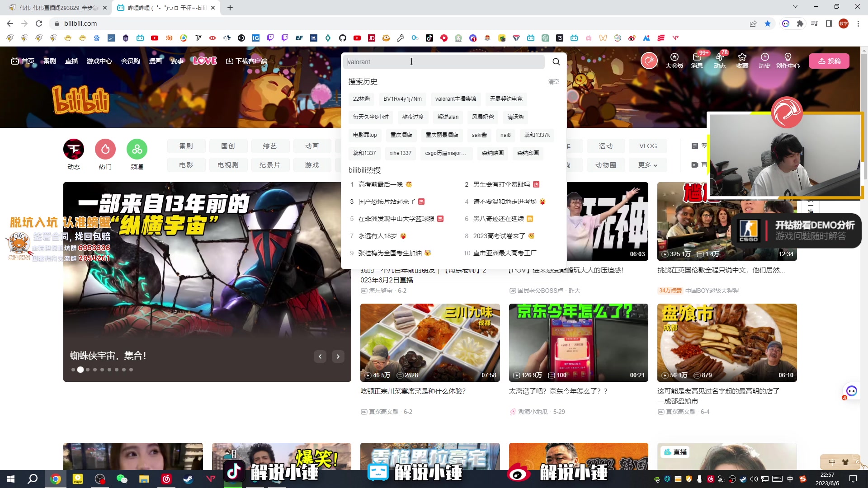The width and height of the screenshot is (868, 488).
Task: Click the 下载客户端 download client icon
Action: tap(228, 61)
